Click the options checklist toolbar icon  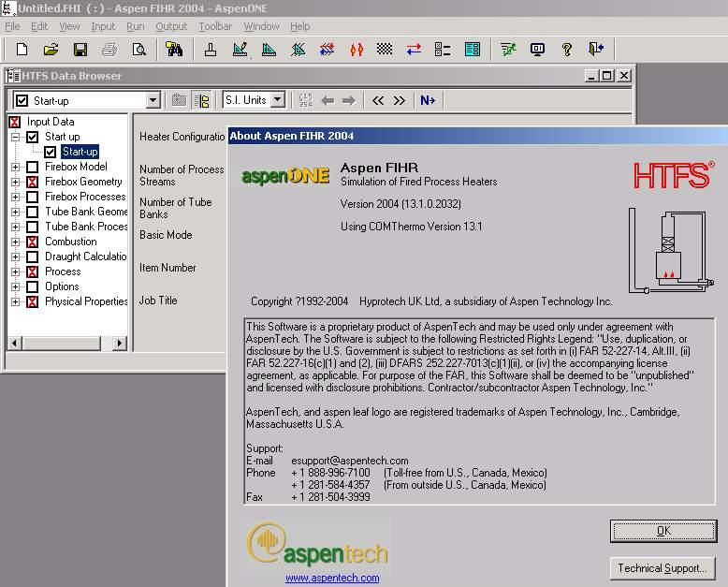coord(443,50)
